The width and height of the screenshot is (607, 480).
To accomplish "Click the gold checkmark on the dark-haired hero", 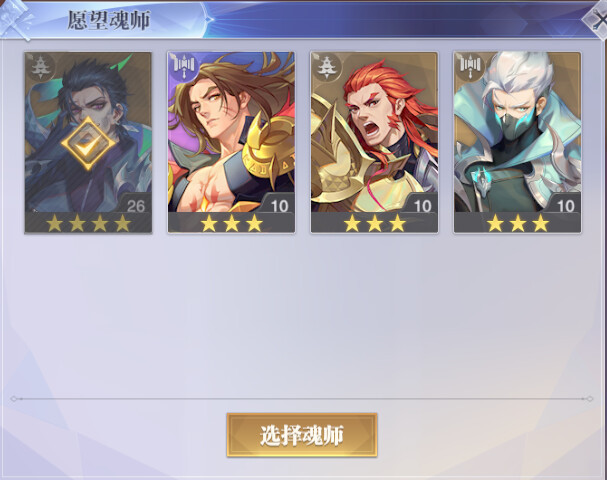I will (88, 144).
